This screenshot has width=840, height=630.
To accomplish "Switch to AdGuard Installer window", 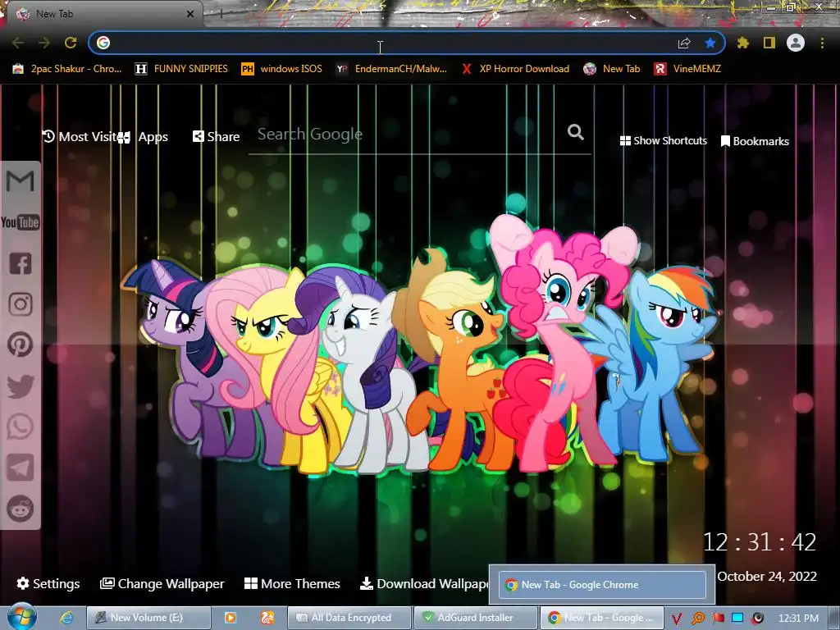I will (x=476, y=618).
